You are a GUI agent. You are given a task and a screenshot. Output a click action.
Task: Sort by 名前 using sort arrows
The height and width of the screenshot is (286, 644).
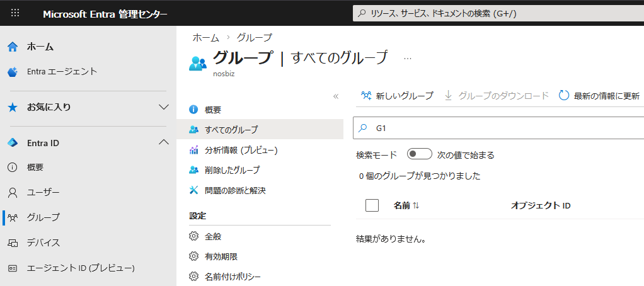point(416,205)
